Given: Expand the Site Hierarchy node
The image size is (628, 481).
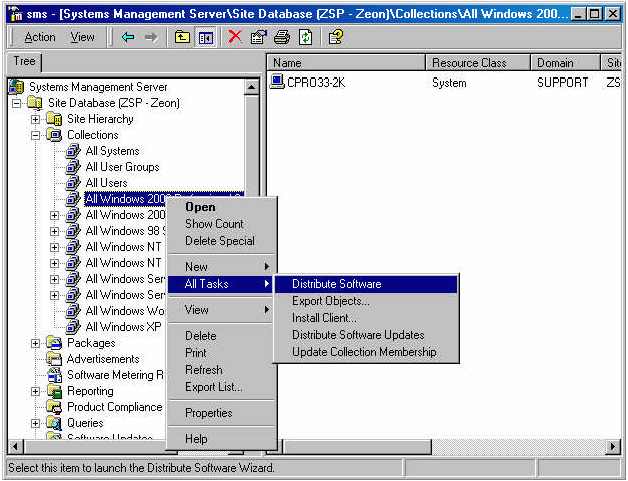Looking at the screenshot, I should (x=35, y=119).
